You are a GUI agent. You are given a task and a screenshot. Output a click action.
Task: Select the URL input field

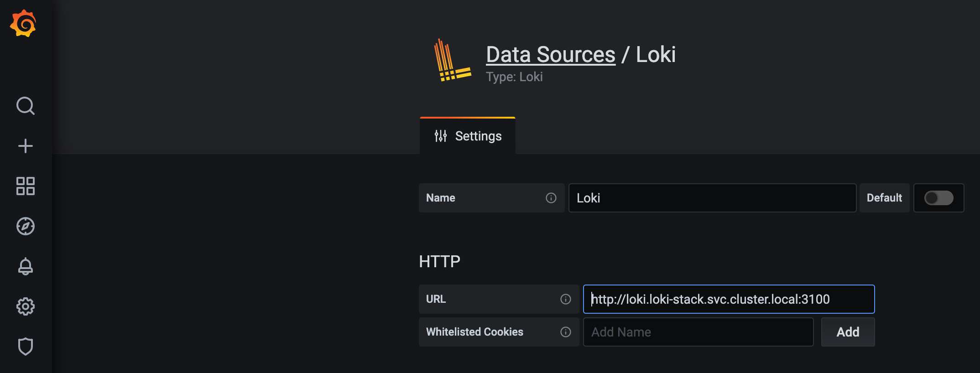coord(729,300)
